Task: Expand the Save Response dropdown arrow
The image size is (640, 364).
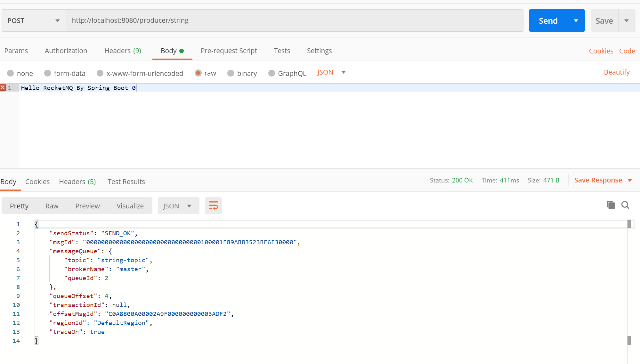Action: tap(630, 180)
